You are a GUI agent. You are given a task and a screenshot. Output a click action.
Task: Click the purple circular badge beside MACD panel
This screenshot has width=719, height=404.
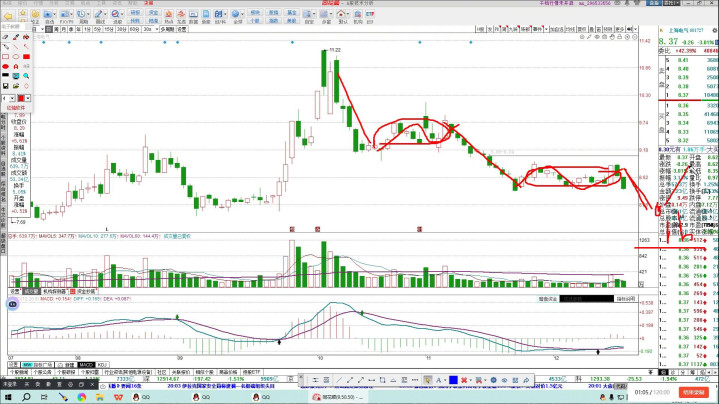(12, 304)
